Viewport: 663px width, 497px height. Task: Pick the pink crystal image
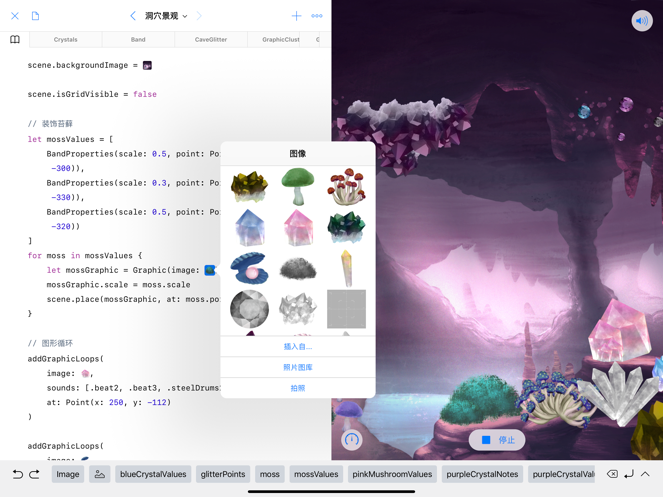pyautogui.click(x=298, y=228)
